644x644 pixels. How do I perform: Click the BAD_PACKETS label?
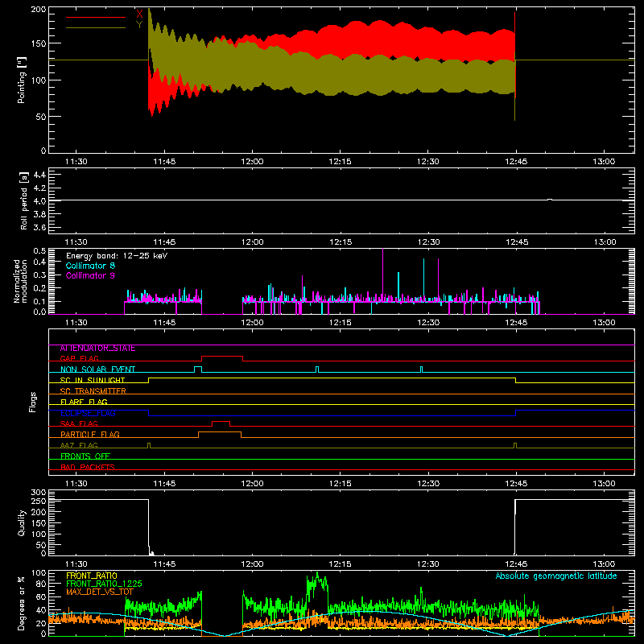click(x=88, y=467)
